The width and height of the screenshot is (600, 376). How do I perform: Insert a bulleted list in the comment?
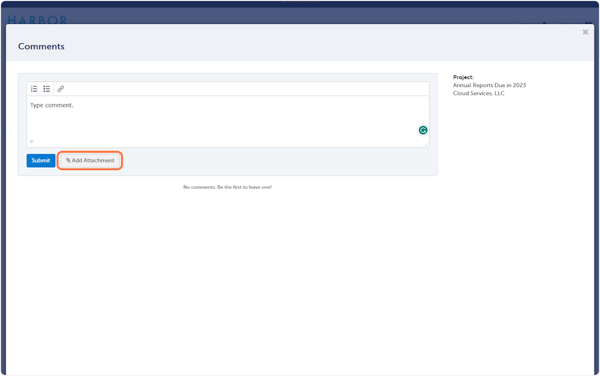[47, 89]
